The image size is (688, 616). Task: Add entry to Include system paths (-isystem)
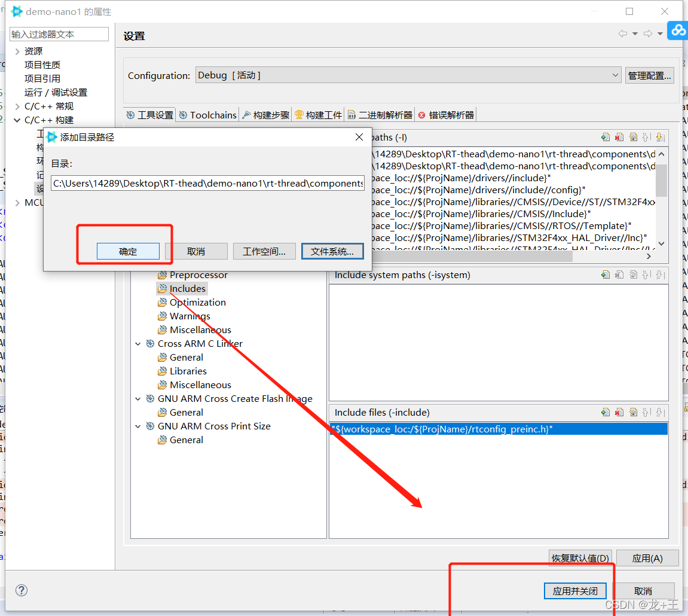pos(606,275)
